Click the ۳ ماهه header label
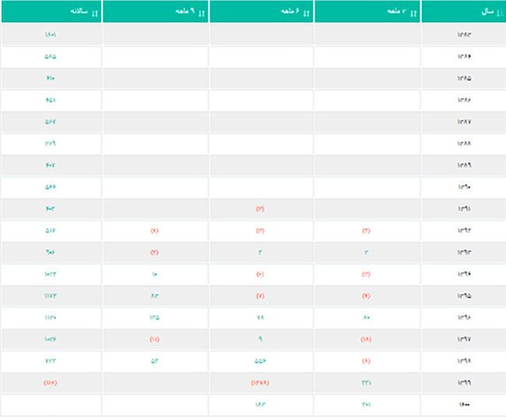This screenshot has height=420, width=506. 395,12
